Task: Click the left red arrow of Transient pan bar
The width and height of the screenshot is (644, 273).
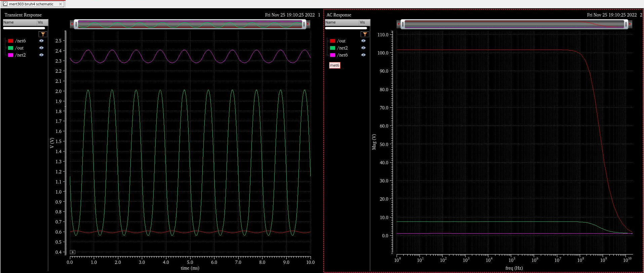Action: (x=72, y=24)
